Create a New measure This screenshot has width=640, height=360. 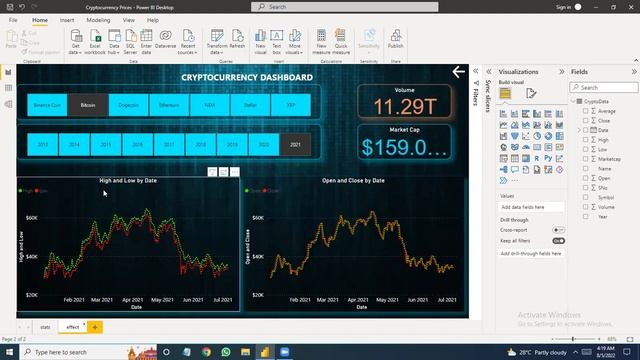tap(321, 42)
